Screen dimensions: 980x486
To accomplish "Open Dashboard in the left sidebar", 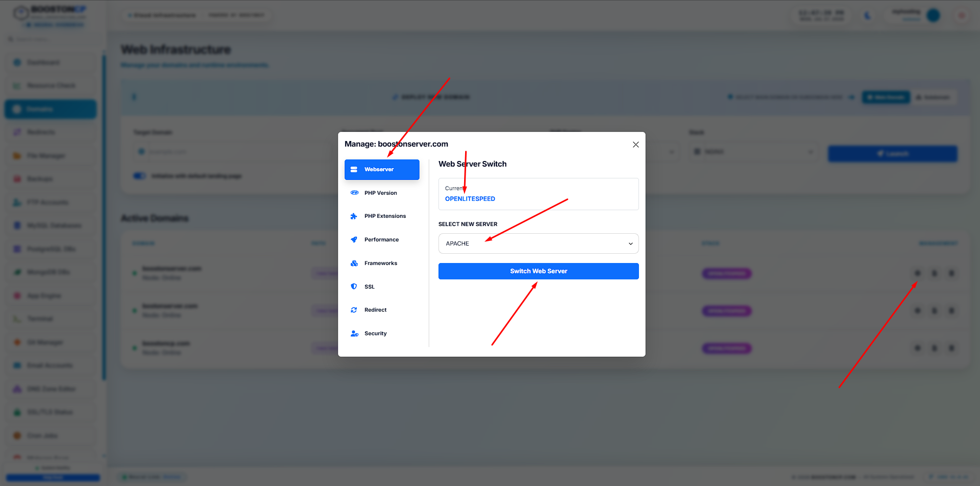I will point(50,63).
